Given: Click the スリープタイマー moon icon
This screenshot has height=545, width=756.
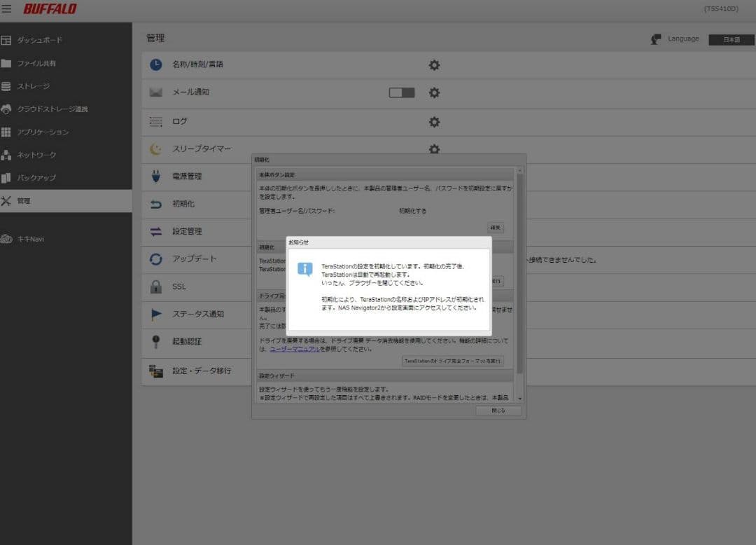Looking at the screenshot, I should point(156,149).
